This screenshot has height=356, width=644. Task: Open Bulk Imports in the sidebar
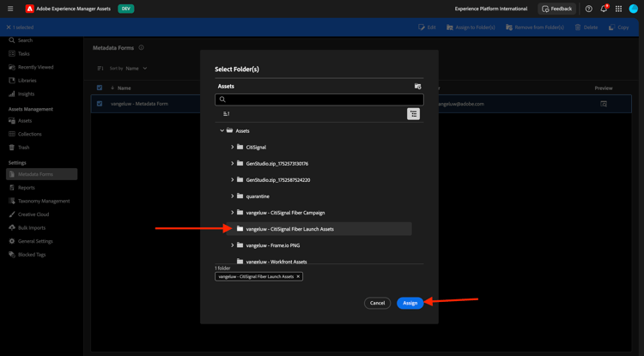pos(27,227)
